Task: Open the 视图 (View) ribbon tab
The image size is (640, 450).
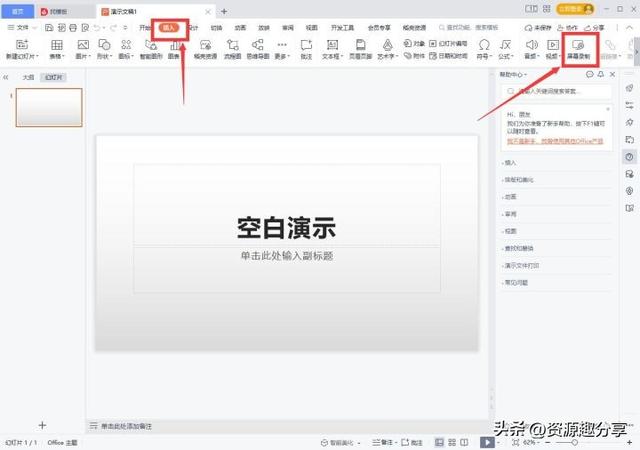Action: click(311, 27)
